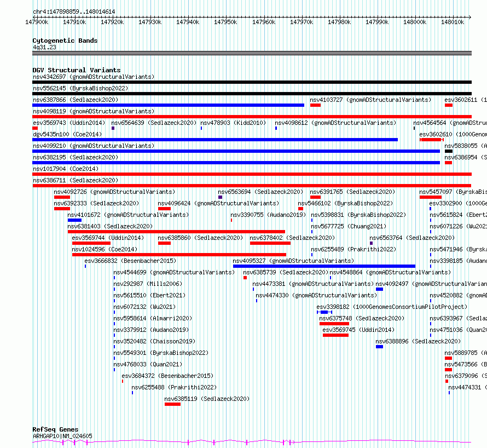Click the nsv6375748 red variant bar

click(x=334, y=324)
